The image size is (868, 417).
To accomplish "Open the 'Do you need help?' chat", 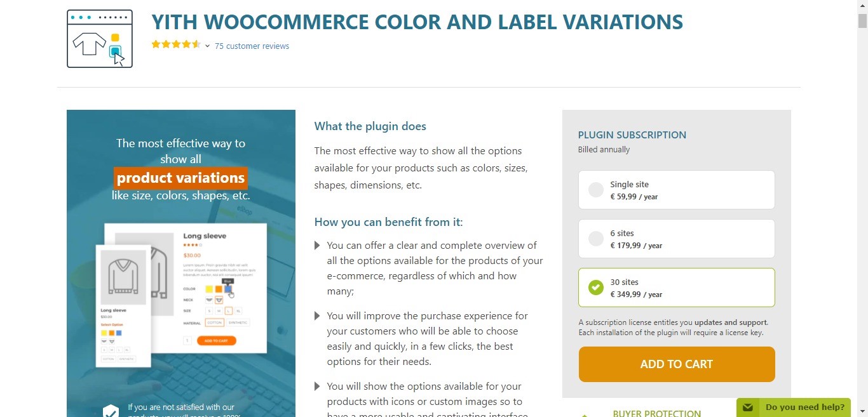I will (x=804, y=407).
